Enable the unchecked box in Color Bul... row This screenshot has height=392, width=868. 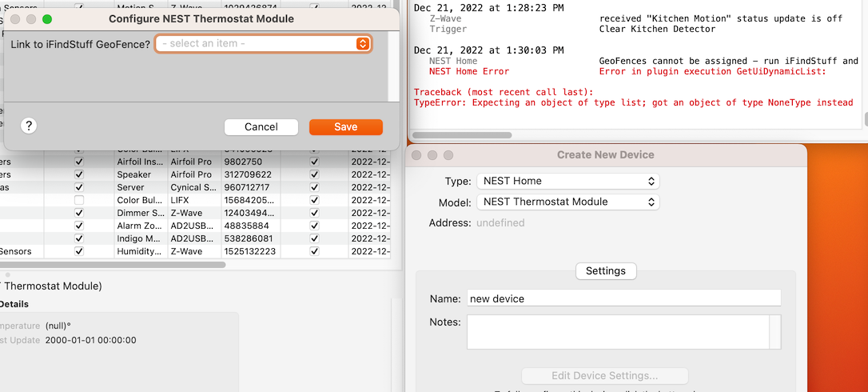click(78, 200)
